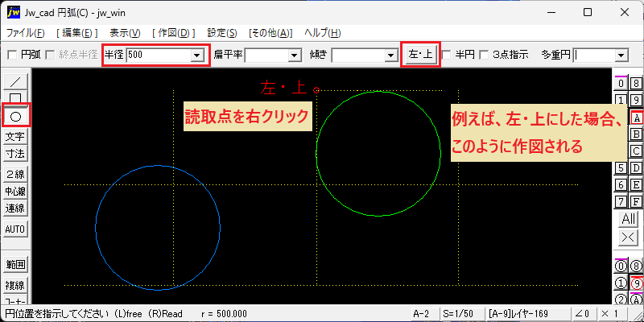Select circled layer 8
The width and height of the screenshot is (644, 322).
(x=636, y=266)
